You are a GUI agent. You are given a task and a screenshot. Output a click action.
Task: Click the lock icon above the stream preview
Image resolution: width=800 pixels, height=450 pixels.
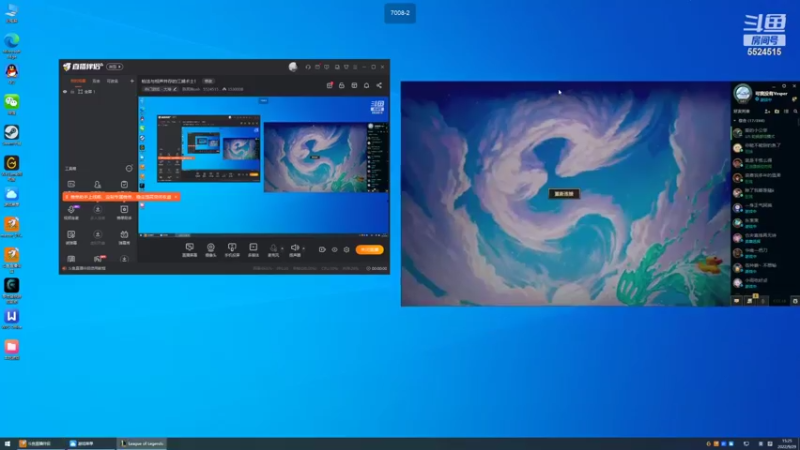pyautogui.click(x=342, y=85)
